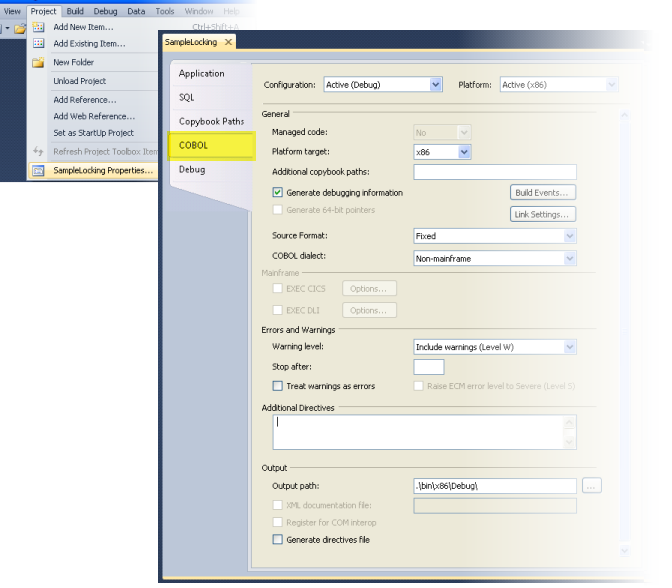Viewport: 672px width, 588px height.
Task: Click the Additional Directives text box
Action: coord(424,432)
